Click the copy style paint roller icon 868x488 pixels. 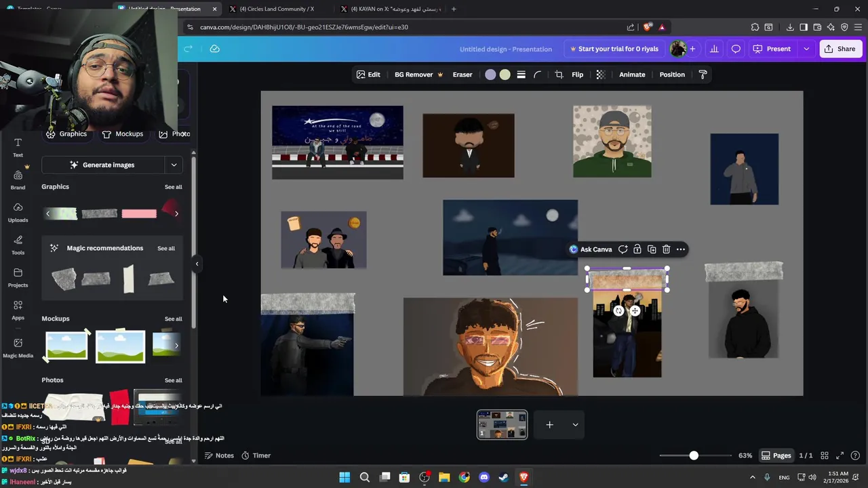[x=703, y=75]
